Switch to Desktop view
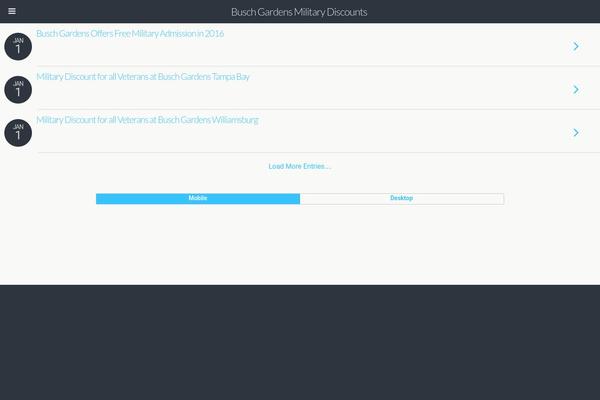 (x=402, y=199)
